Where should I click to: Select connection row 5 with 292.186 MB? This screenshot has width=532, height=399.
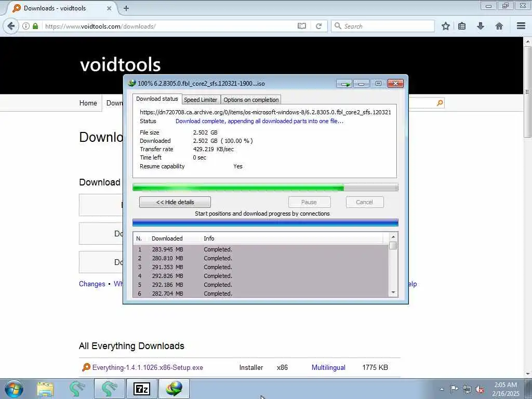pyautogui.click(x=261, y=285)
